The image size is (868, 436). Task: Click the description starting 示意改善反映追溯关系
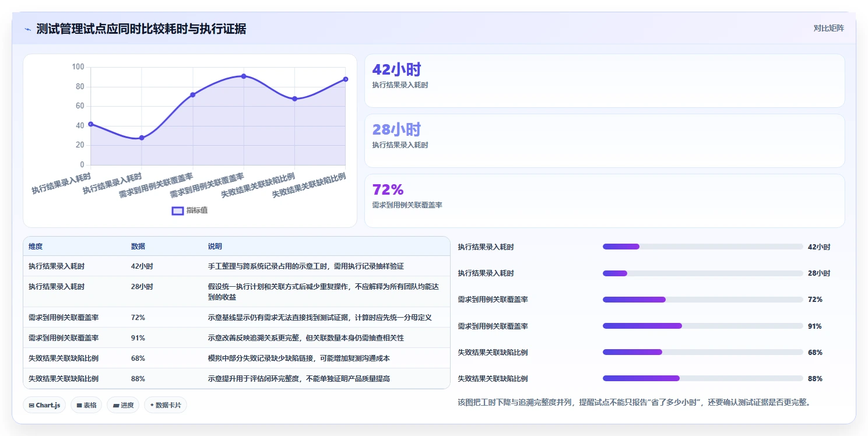pos(306,338)
